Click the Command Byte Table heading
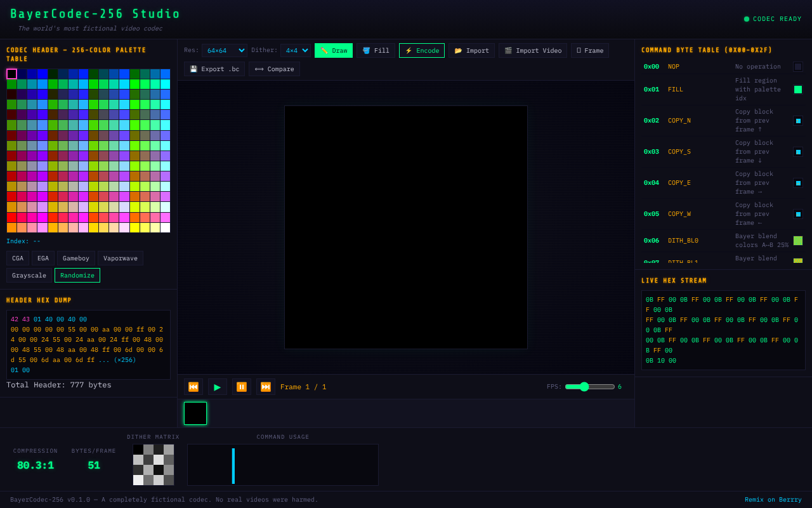812x508 pixels. pyautogui.click(x=707, y=50)
